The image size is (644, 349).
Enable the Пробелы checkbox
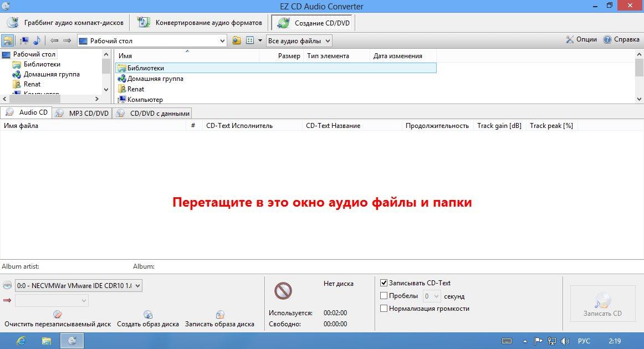click(384, 296)
